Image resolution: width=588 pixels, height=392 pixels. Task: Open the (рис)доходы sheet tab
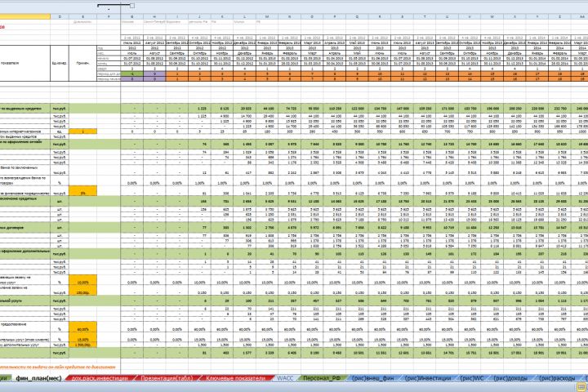[510, 378]
